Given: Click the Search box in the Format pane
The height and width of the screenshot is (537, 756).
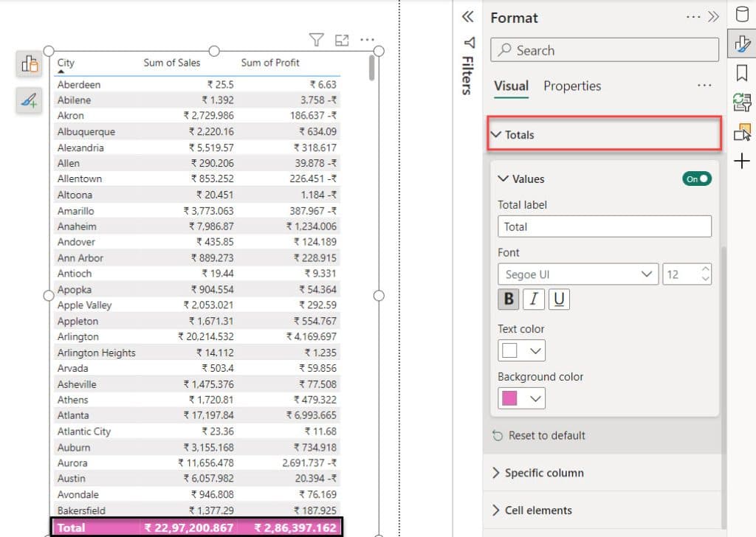Looking at the screenshot, I should [x=604, y=49].
